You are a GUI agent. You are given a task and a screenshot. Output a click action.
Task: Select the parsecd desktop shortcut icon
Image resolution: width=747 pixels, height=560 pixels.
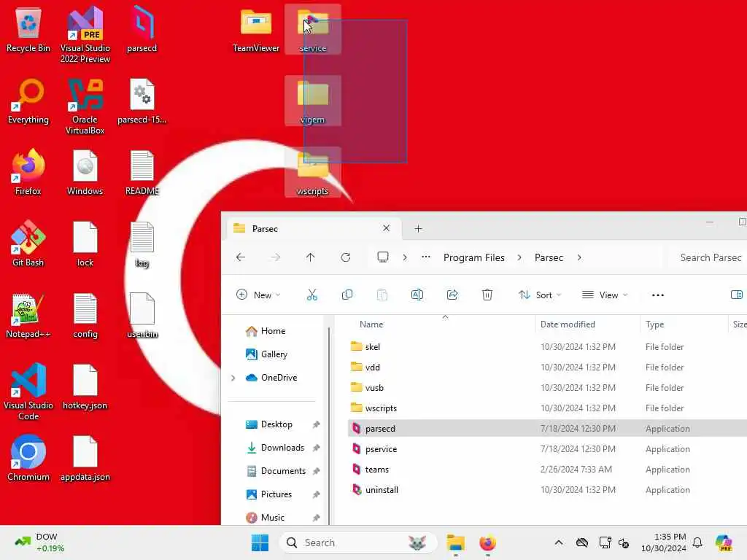(x=142, y=28)
